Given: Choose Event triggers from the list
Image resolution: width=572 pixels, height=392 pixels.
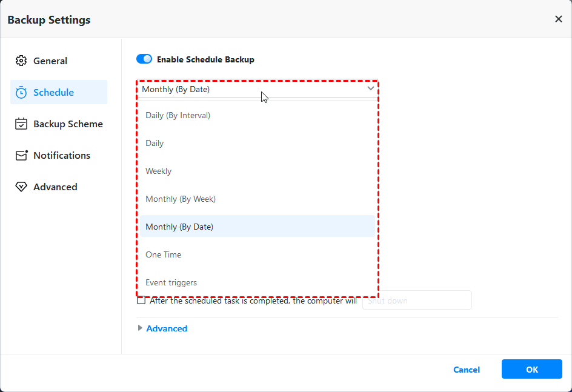Looking at the screenshot, I should tap(171, 282).
